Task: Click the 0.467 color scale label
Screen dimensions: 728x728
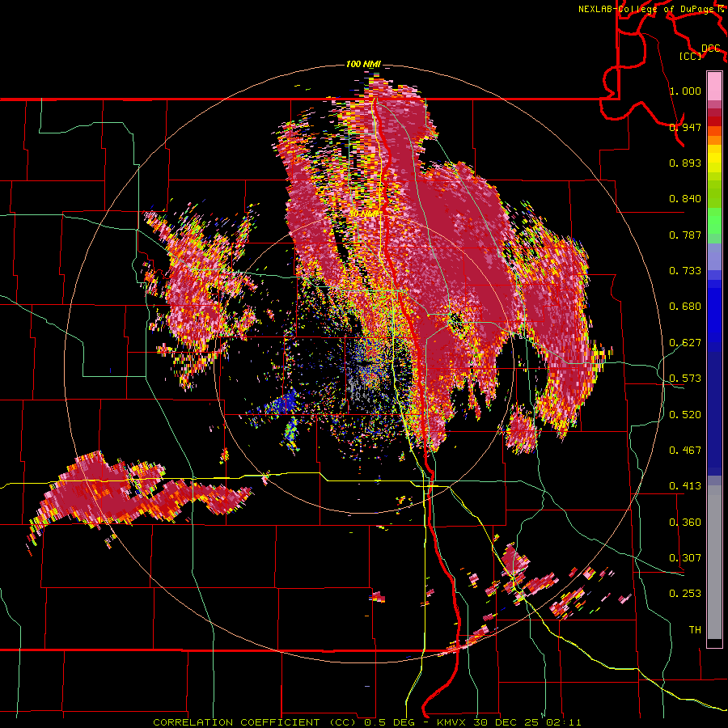Action: 685,451
